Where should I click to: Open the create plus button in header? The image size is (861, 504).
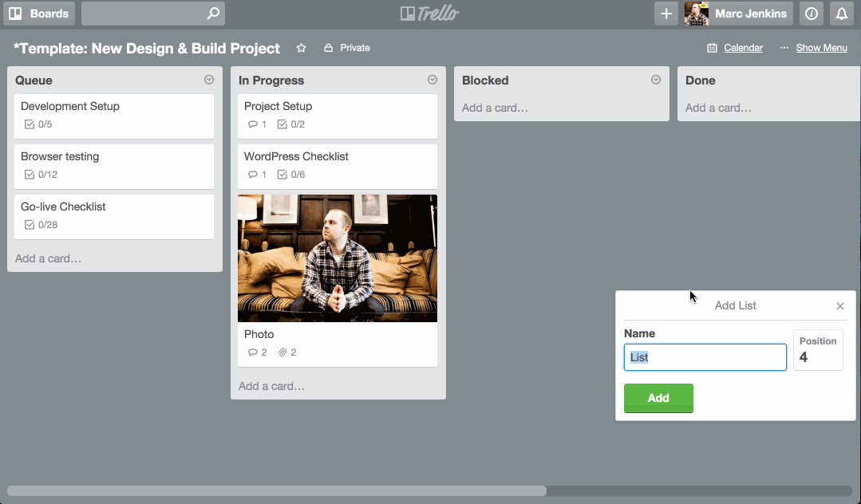coord(666,14)
